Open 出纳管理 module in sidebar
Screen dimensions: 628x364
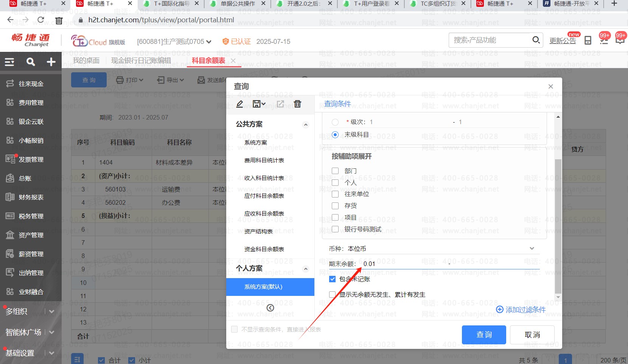click(31, 273)
